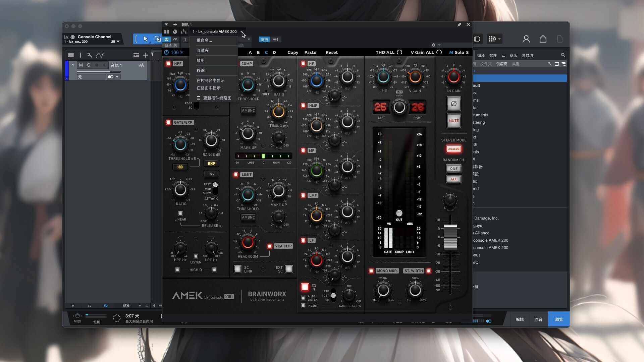Toggle the EQ IN switch
This screenshot has height=362, width=644.
tap(305, 287)
